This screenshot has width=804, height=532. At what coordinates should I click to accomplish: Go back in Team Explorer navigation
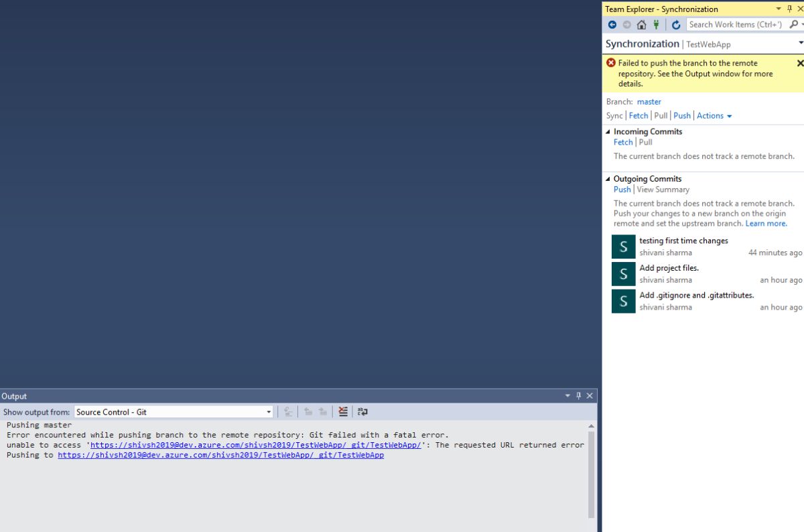[x=612, y=25]
